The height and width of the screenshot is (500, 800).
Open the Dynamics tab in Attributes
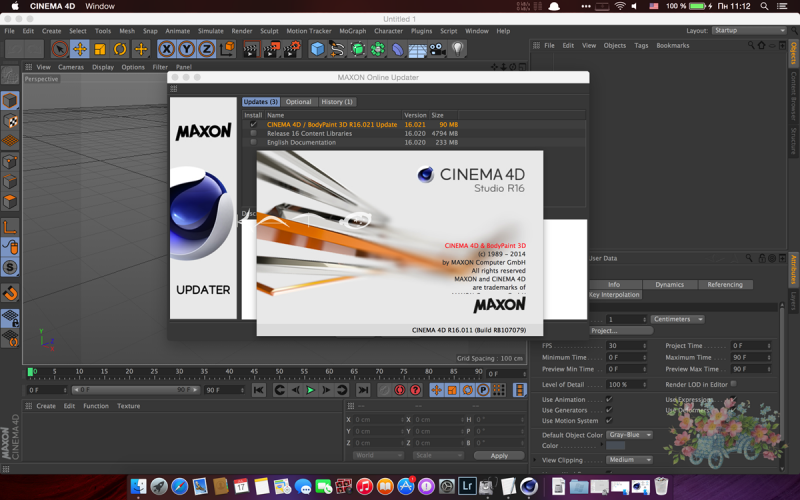coord(669,284)
